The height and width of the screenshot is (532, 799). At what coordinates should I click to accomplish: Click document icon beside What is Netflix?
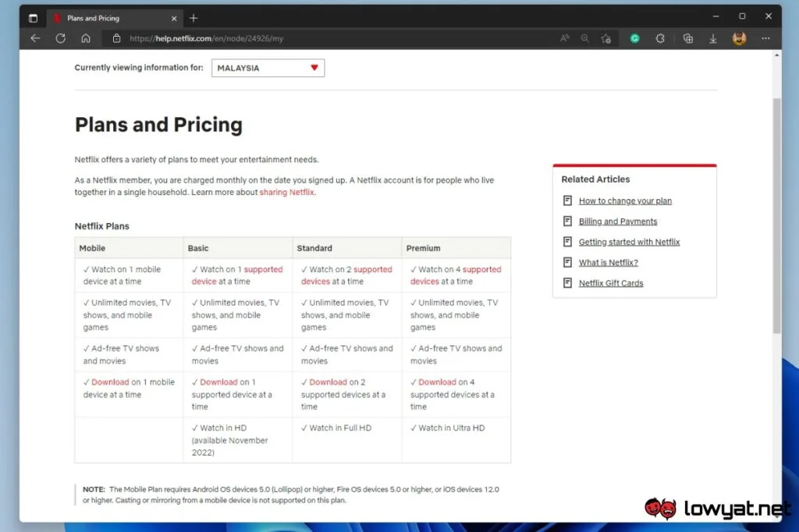click(568, 262)
